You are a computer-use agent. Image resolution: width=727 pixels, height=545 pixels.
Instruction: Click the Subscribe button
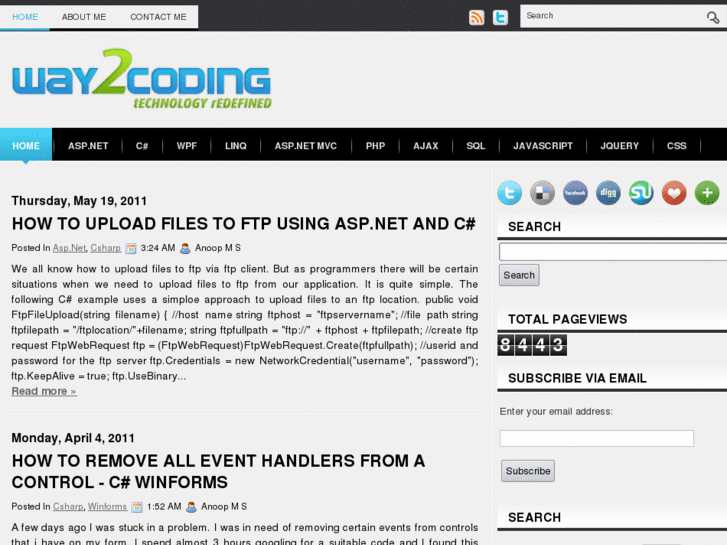tap(528, 471)
